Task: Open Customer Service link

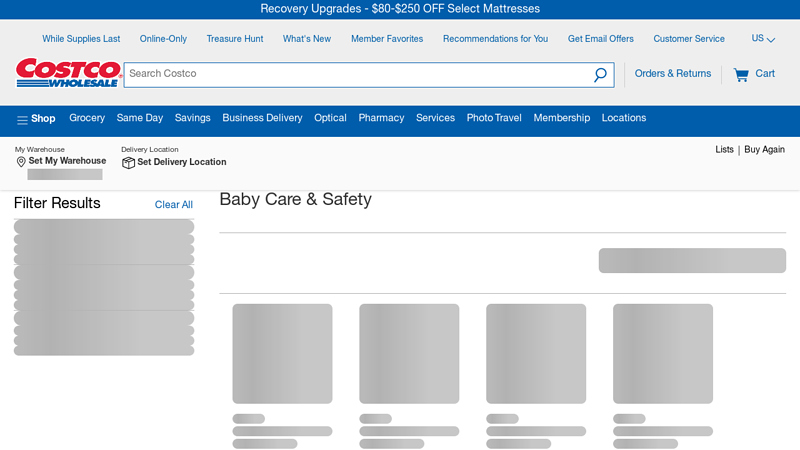Action: (x=689, y=39)
